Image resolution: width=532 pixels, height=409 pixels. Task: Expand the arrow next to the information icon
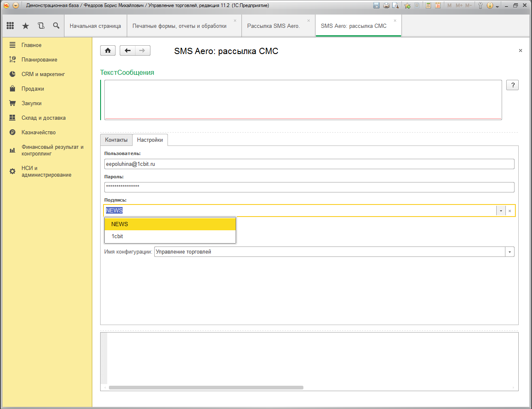point(498,6)
